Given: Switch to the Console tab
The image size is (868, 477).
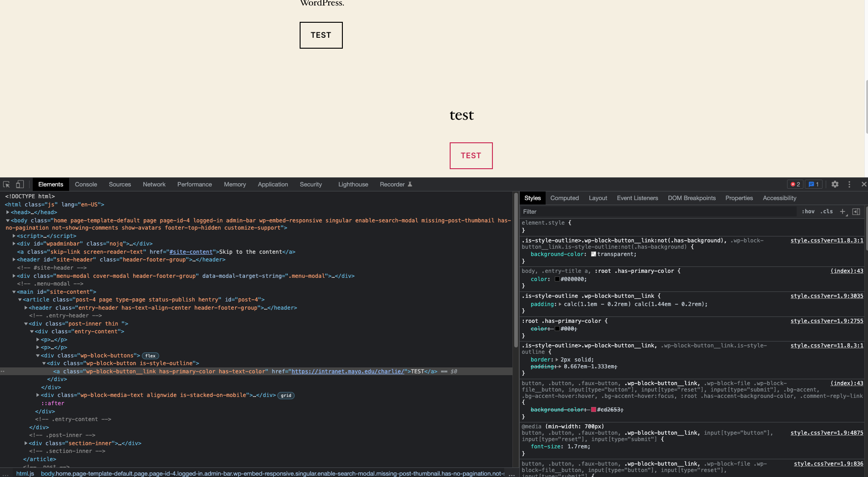Looking at the screenshot, I should [86, 184].
